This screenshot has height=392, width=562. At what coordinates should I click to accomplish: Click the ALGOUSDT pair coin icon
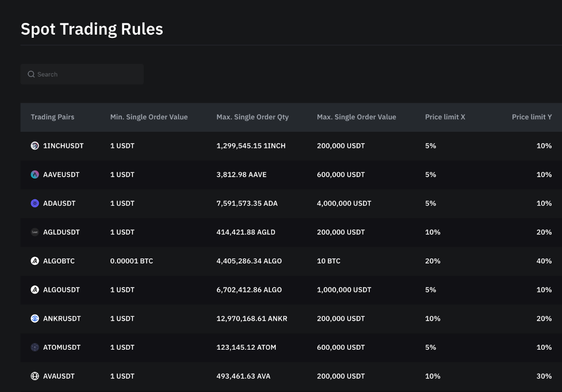35,290
